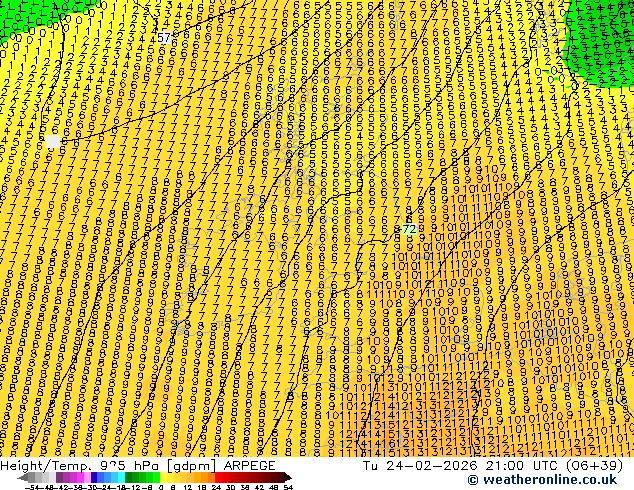Image resolution: width=634 pixels, height=490 pixels.
Task: Click the dark green swatch in the legend
Action: tap(128, 477)
